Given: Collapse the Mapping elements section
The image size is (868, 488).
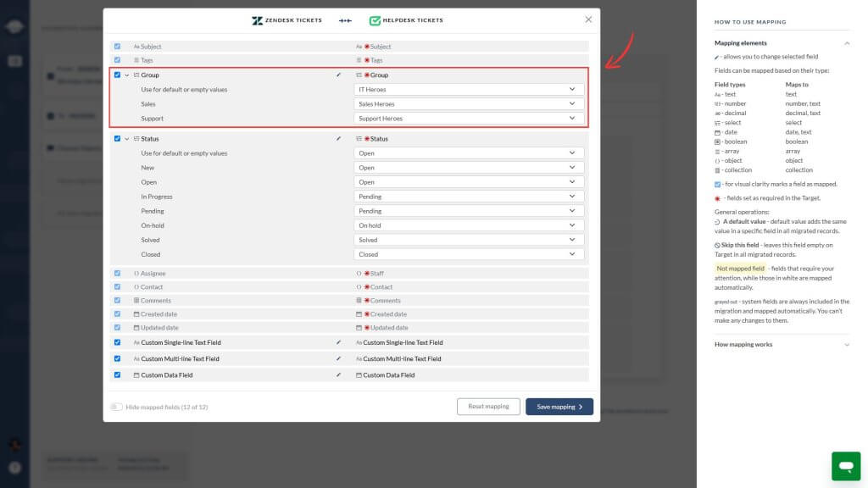Looking at the screenshot, I should [x=847, y=43].
